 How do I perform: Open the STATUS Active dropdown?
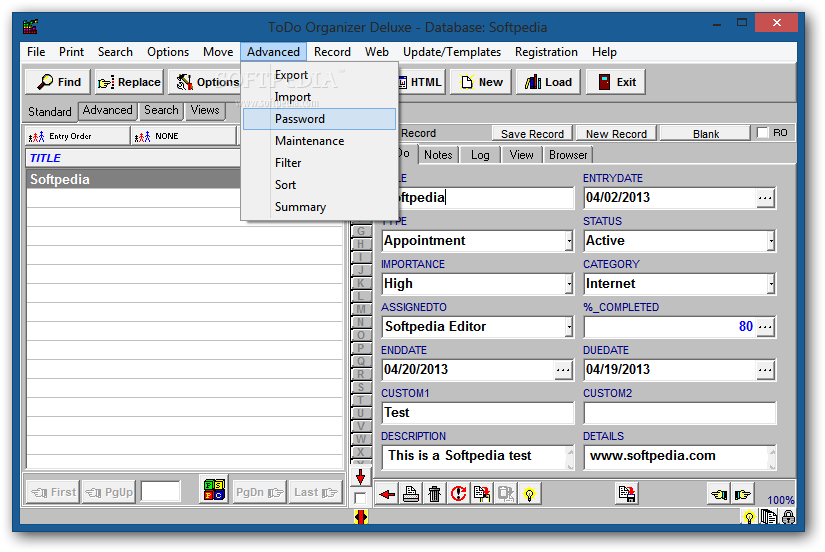pos(771,241)
